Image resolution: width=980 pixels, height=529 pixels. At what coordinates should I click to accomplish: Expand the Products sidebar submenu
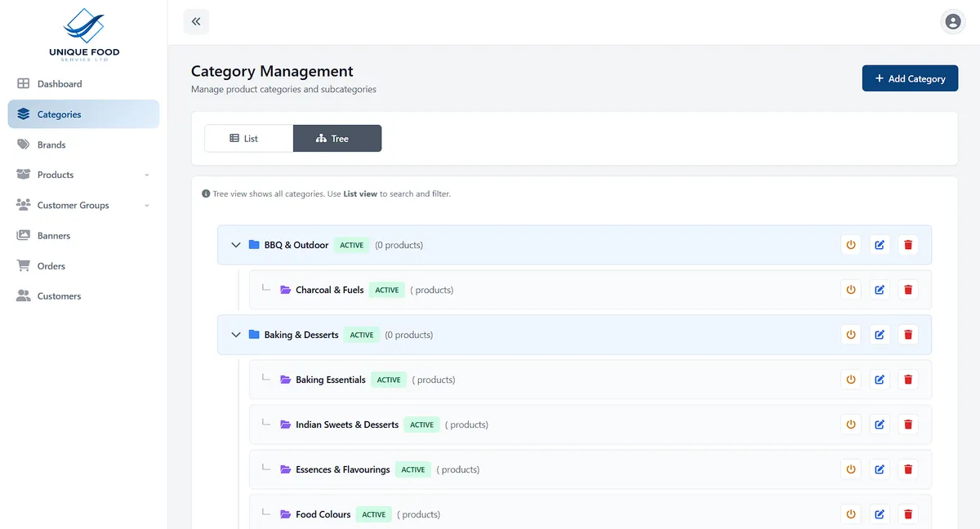click(147, 175)
